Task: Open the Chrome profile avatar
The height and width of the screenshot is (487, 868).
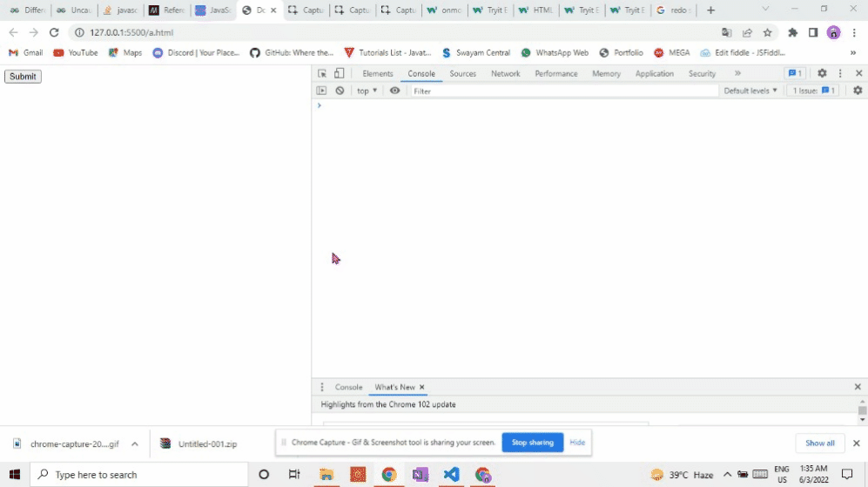Action: coord(834,33)
